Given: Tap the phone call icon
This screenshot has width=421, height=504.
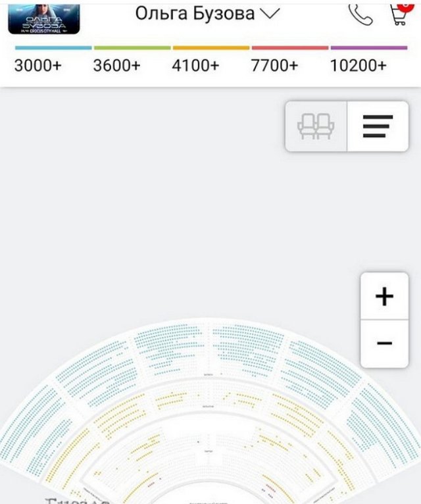Looking at the screenshot, I should [x=360, y=14].
